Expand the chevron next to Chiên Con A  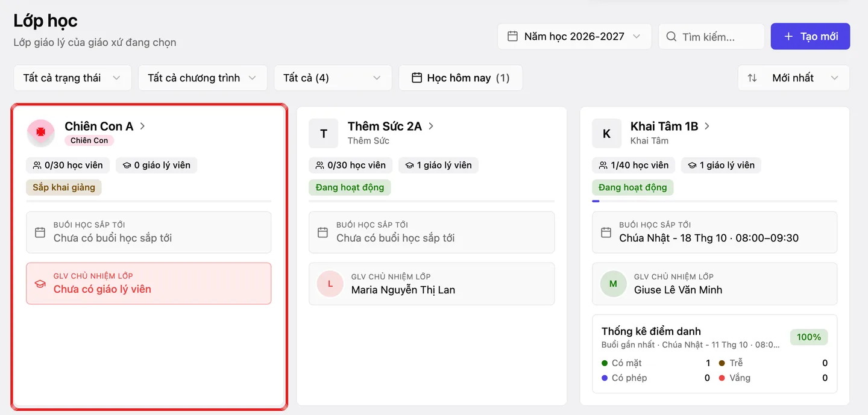click(143, 126)
